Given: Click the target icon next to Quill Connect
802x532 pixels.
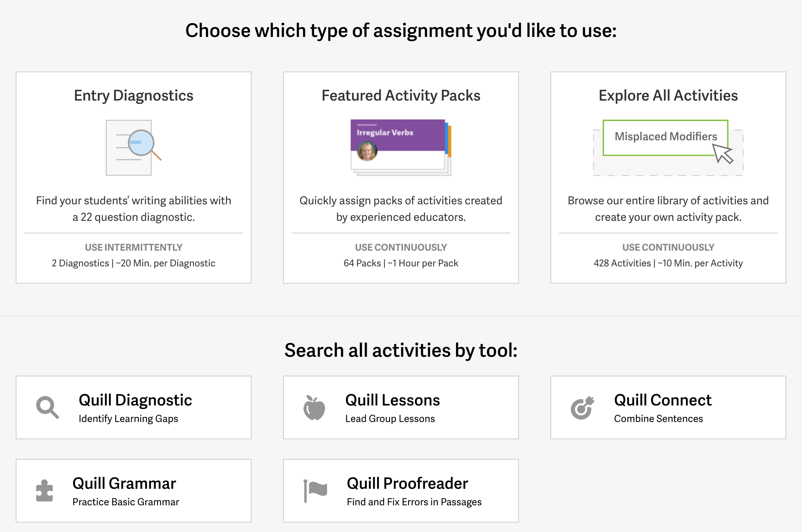Looking at the screenshot, I should click(x=582, y=407).
